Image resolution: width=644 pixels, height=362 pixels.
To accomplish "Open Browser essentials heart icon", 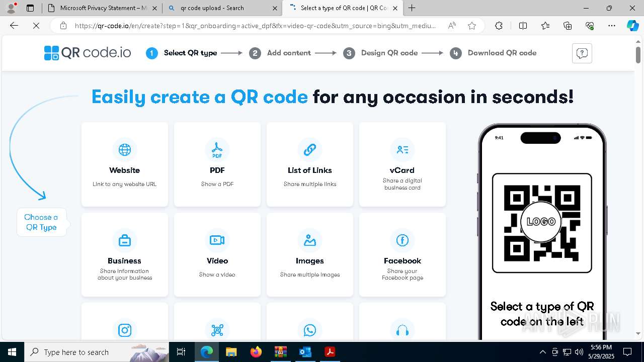I will tap(590, 26).
